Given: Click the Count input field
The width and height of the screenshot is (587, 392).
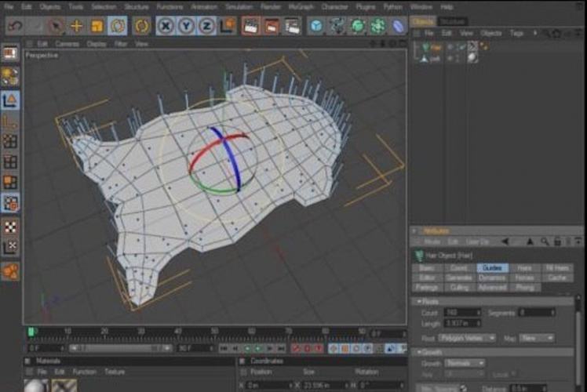Looking at the screenshot, I should [463, 312].
